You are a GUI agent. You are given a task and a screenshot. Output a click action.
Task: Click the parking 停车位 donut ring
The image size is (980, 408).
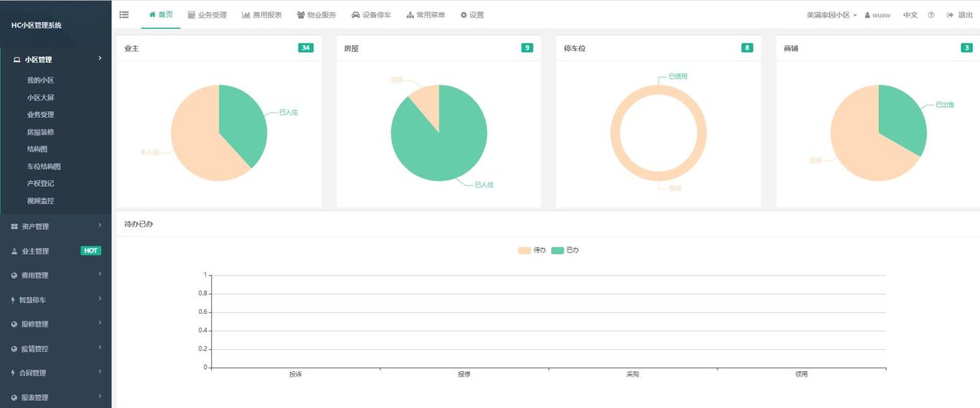click(x=615, y=133)
